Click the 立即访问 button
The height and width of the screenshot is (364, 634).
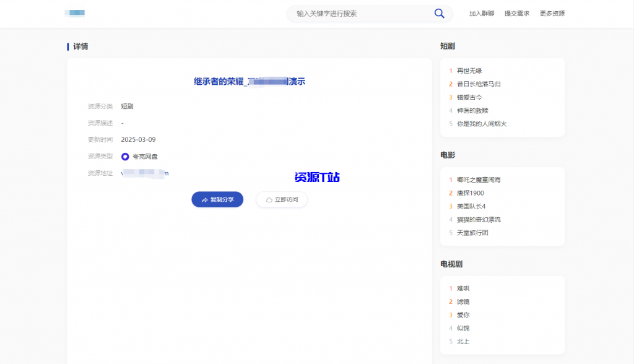coord(281,199)
